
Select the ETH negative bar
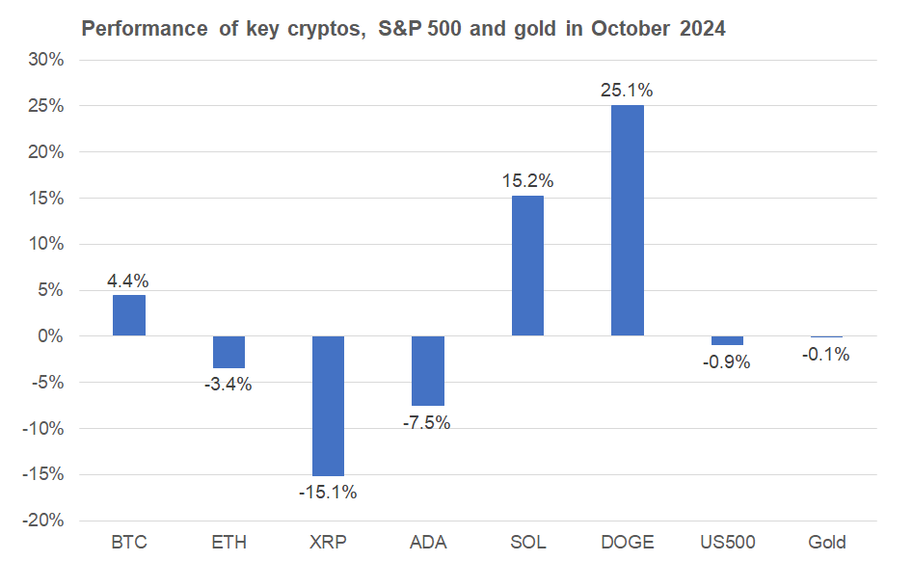[x=228, y=352]
